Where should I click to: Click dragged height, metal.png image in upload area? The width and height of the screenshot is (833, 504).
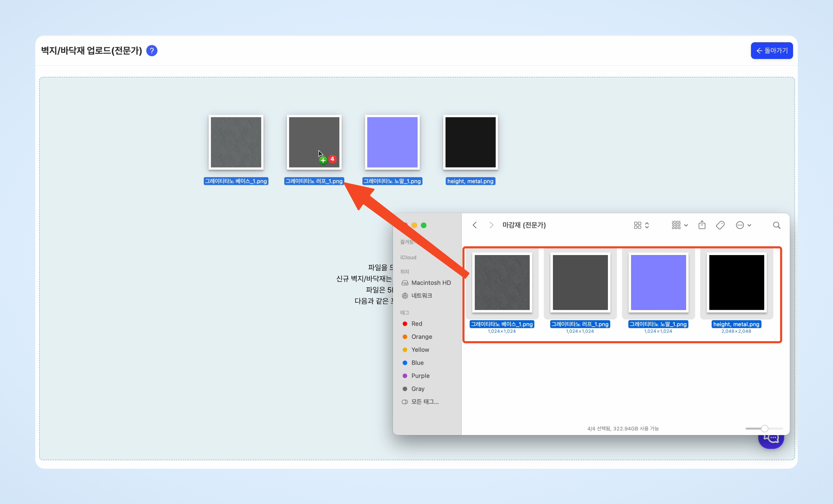(470, 142)
